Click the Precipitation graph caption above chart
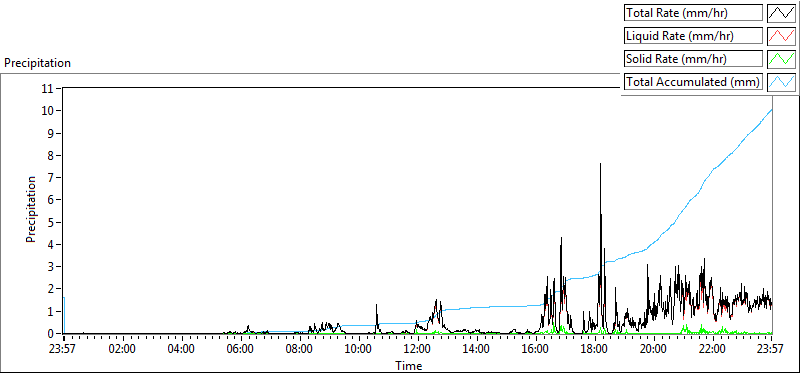Image resolution: width=800 pixels, height=373 pixels. 37,63
